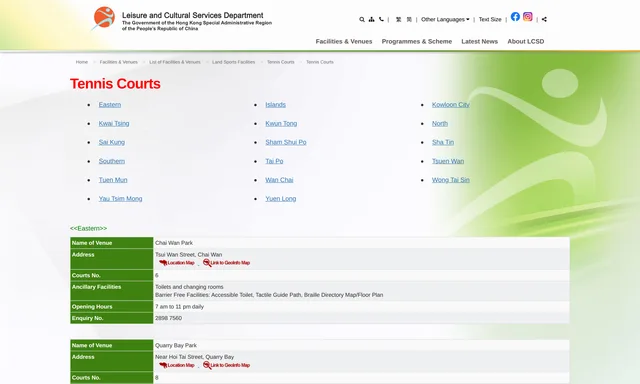Jump to Eastern district link
640x384 pixels.
click(x=110, y=104)
